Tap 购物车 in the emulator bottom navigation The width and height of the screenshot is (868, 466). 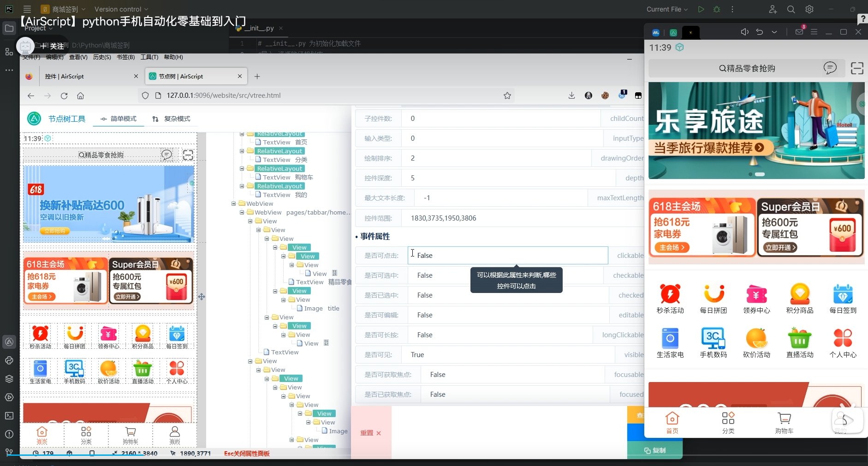pos(784,423)
